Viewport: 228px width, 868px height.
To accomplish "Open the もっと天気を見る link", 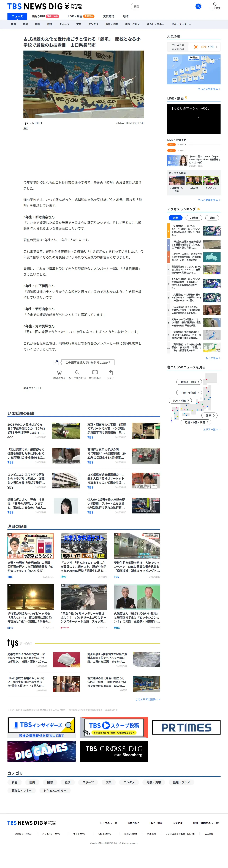I will pyautogui.click(x=209, y=89).
